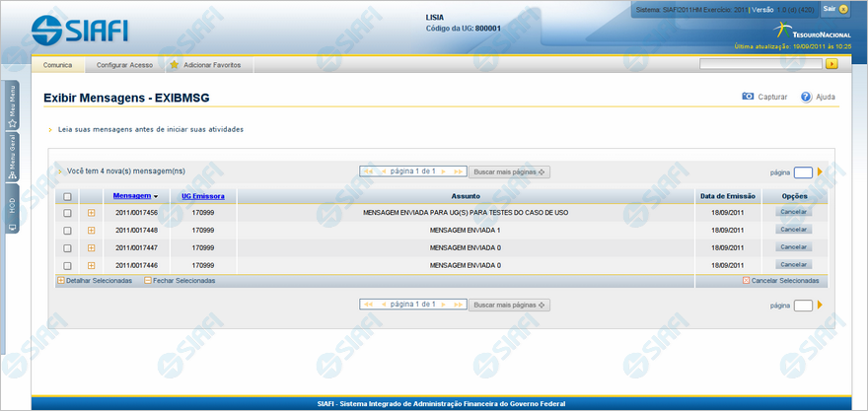The width and height of the screenshot is (868, 411).
Task: Sort by UG Emissora column
Action: click(202, 196)
